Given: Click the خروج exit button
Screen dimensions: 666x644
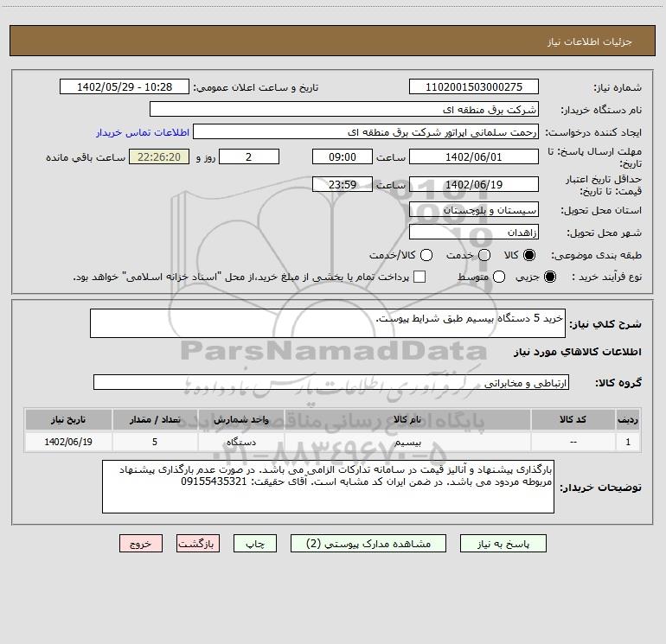Looking at the screenshot, I should 141,544.
